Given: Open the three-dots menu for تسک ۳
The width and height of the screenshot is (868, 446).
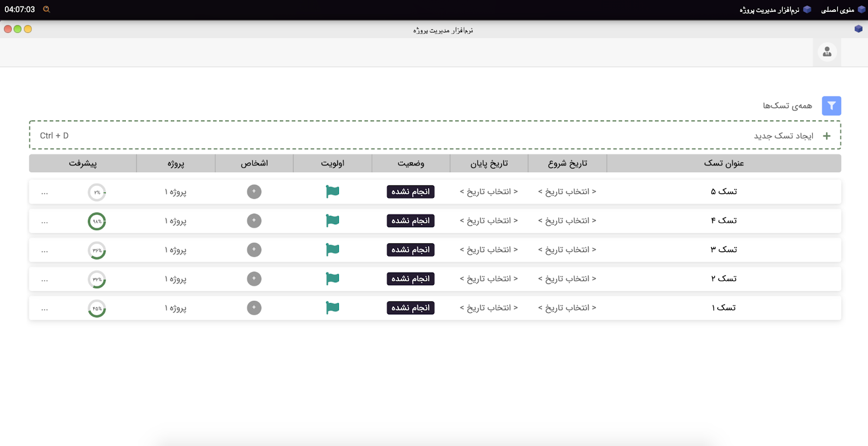Looking at the screenshot, I should (44, 250).
